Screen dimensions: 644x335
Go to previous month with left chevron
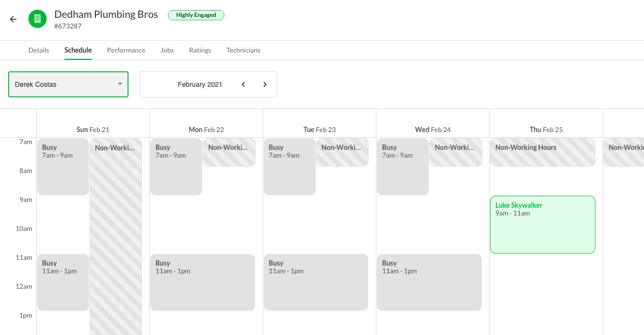[x=243, y=84]
